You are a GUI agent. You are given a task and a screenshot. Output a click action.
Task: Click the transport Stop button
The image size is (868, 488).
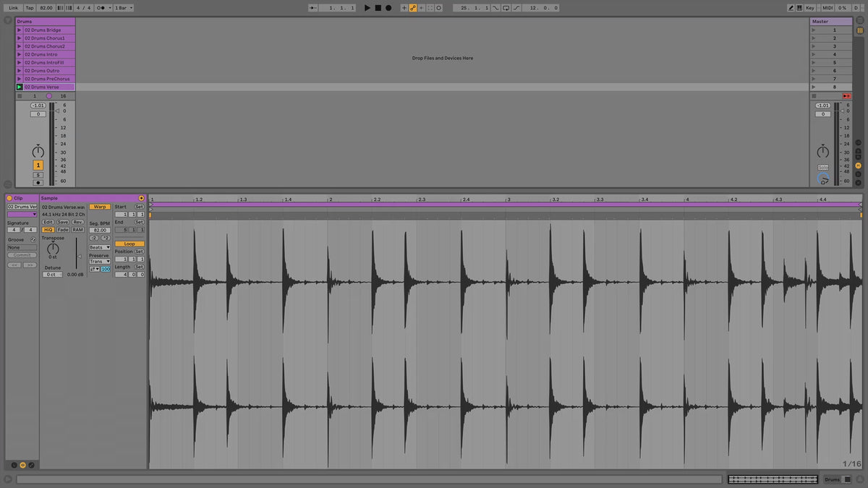[x=378, y=8]
